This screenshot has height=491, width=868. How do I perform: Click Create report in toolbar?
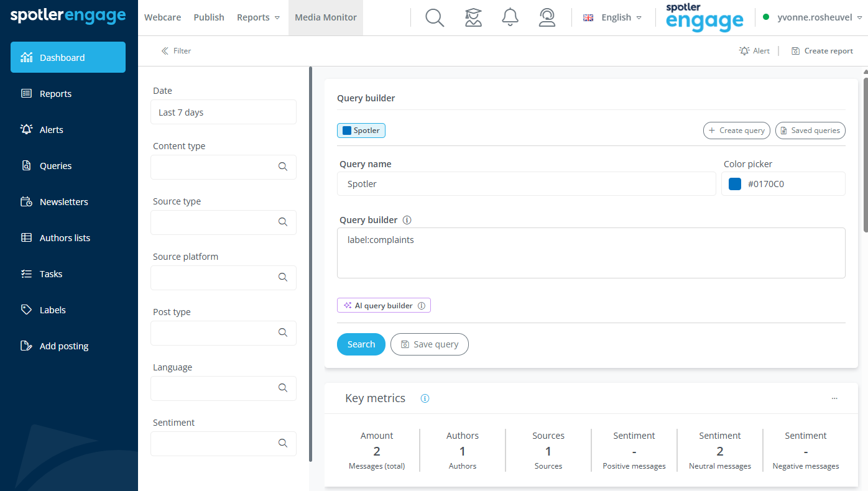pos(822,51)
